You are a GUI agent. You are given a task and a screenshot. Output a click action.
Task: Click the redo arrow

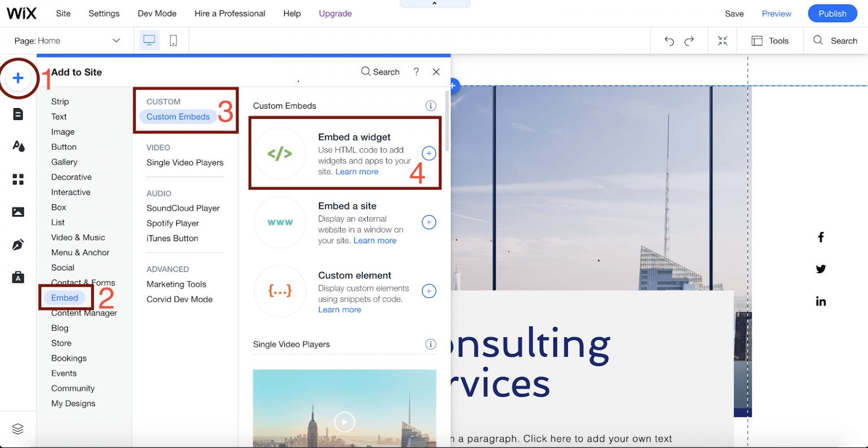(689, 40)
